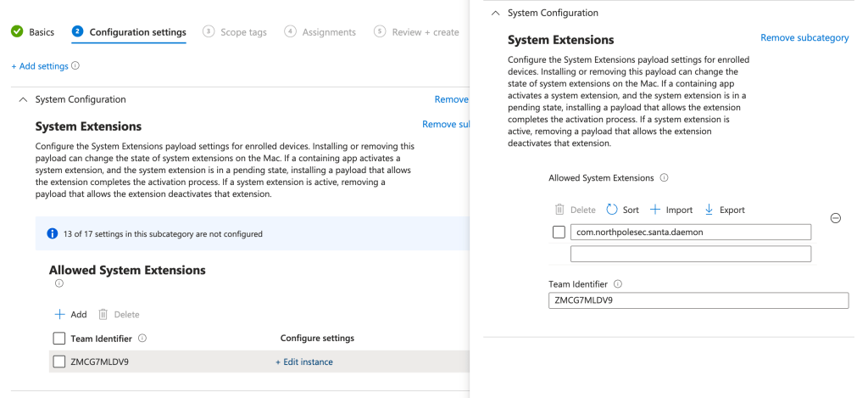This screenshot has height=398, width=868.
Task: Collapse the right panel System Configuration chevron
Action: pos(495,14)
